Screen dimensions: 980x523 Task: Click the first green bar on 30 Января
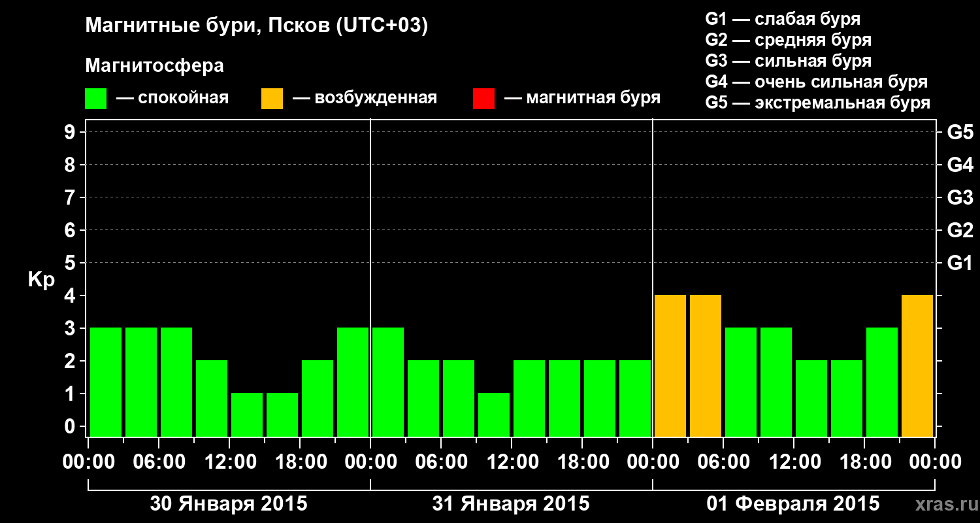tap(106, 382)
